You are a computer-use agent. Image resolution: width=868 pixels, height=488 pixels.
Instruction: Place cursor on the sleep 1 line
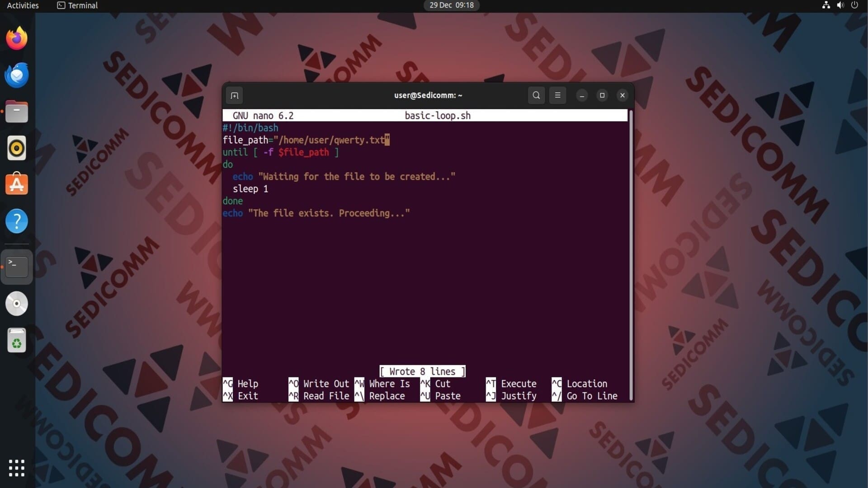coord(250,189)
